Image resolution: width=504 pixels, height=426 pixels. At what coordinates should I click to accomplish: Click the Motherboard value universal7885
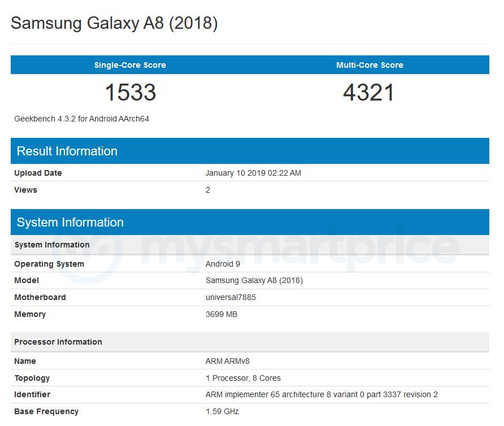[231, 297]
